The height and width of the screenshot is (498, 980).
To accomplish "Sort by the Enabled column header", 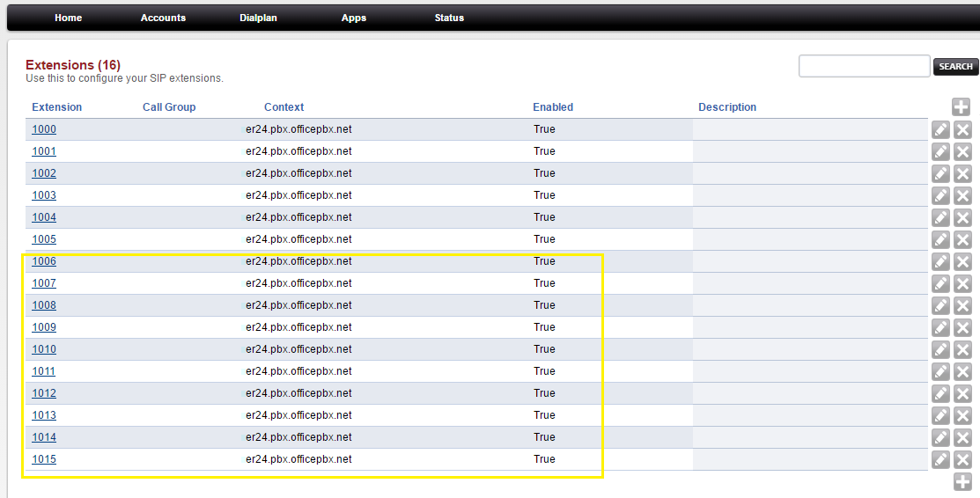I will [x=553, y=107].
